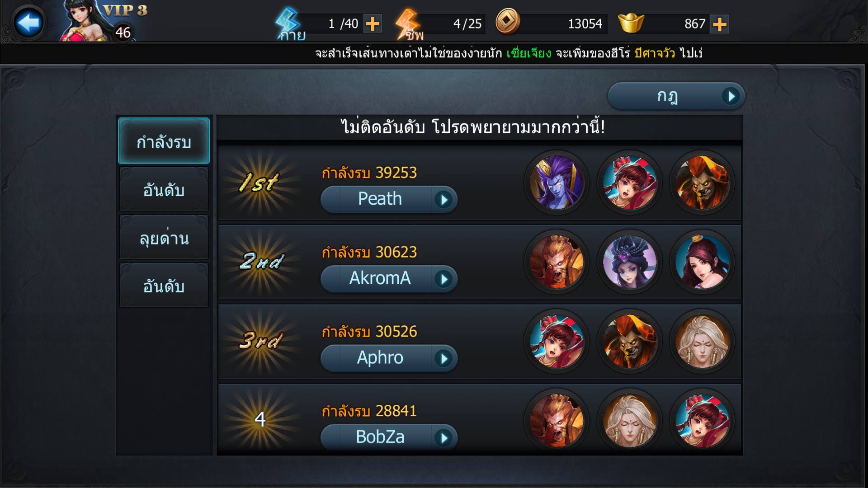Select the กำลังรบ tab in the sidebar
Image resolution: width=868 pixels, height=488 pixels.
coord(164,141)
